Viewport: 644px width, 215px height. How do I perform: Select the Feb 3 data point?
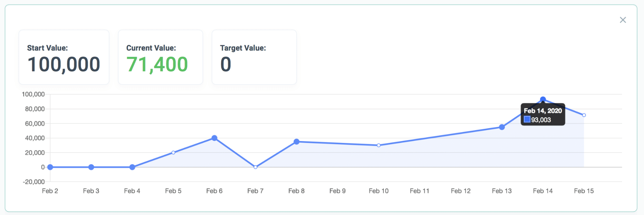click(x=91, y=167)
